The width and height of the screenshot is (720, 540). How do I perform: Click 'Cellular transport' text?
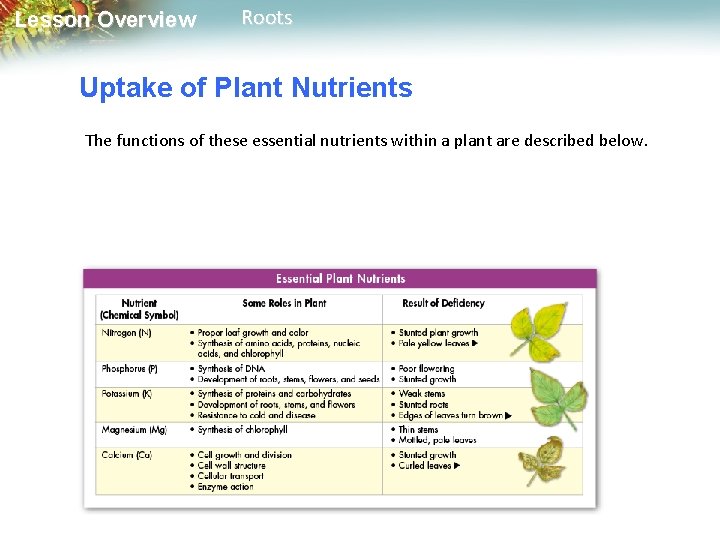tap(231, 476)
